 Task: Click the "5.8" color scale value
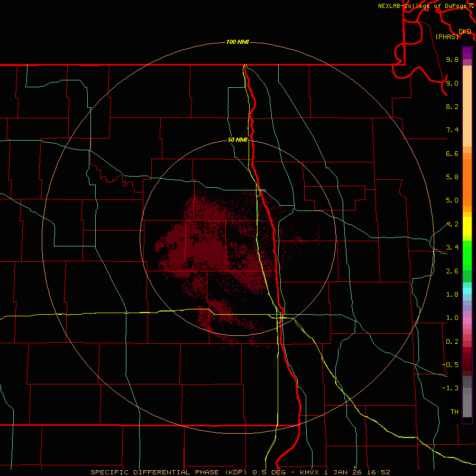tap(452, 177)
